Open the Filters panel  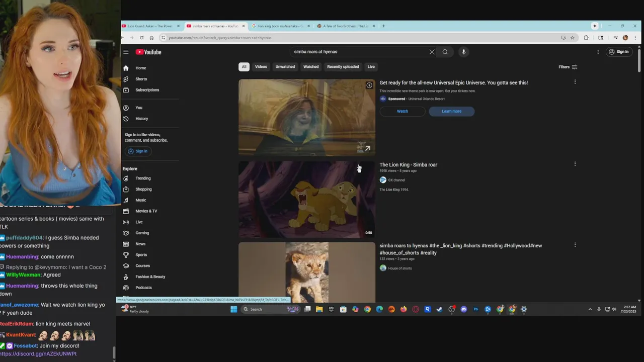[x=568, y=67]
